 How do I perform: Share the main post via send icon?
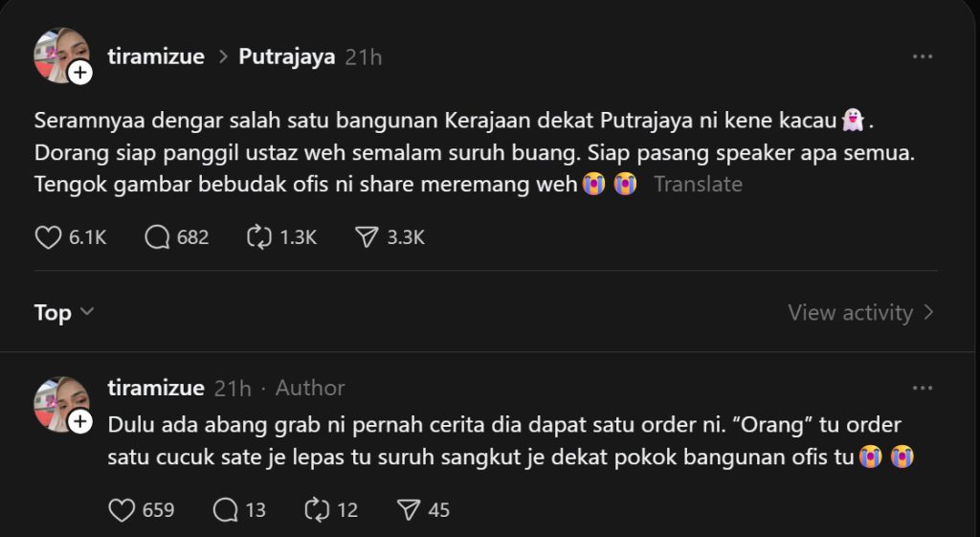[367, 237]
